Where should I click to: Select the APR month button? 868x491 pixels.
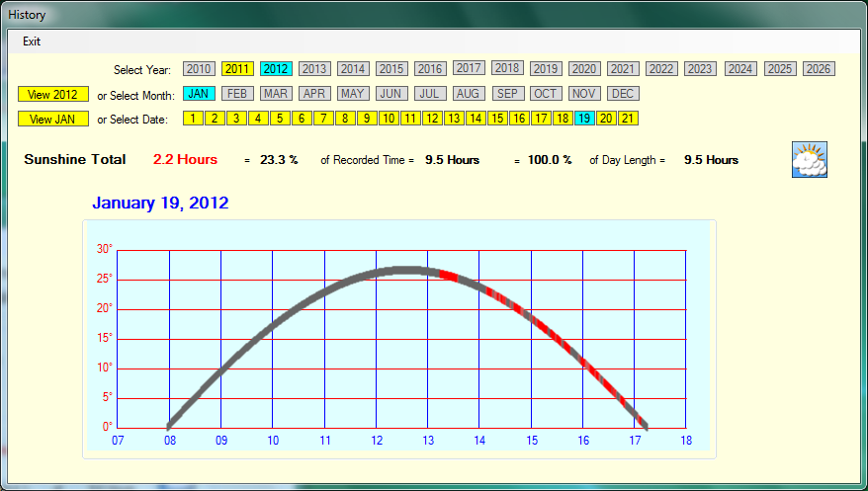coord(314,94)
